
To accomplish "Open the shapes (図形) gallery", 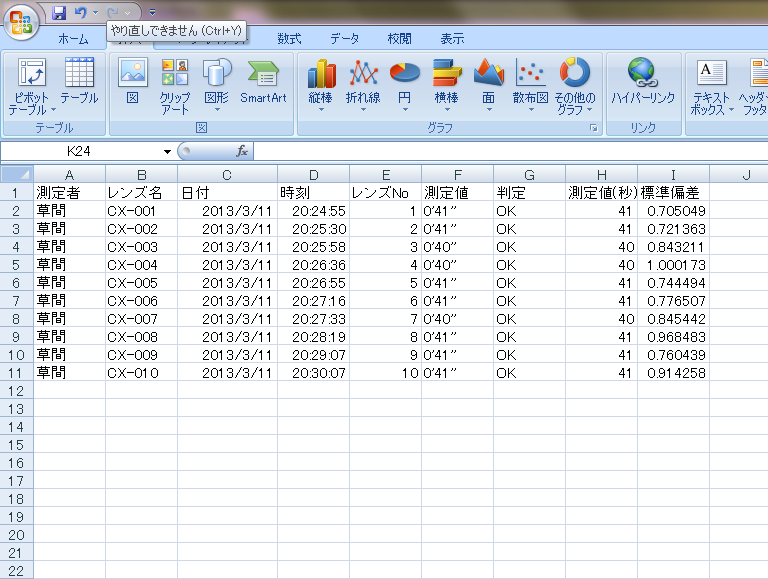I will tap(217, 84).
